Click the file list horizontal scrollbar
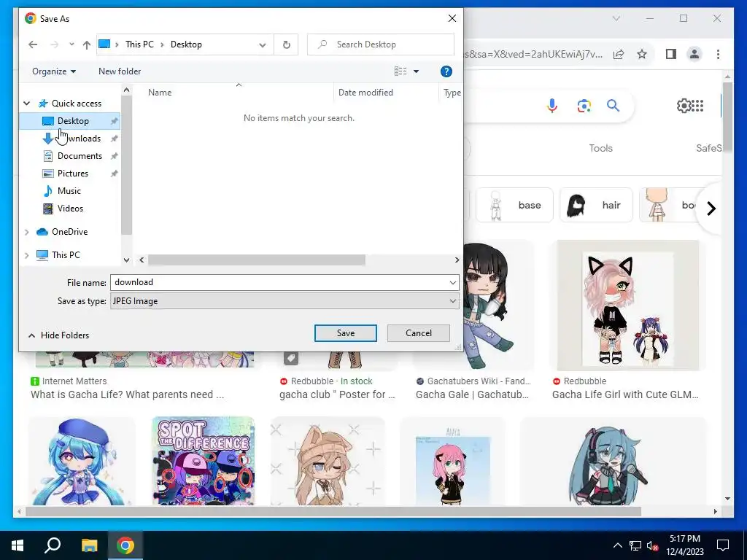This screenshot has width=747, height=560. 256,260
